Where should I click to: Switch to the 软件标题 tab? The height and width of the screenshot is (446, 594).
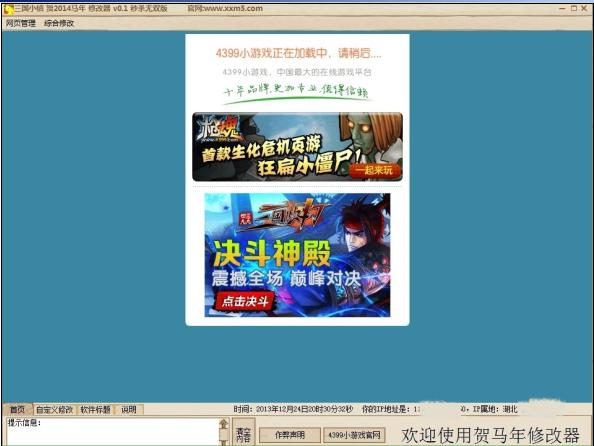coord(95,410)
